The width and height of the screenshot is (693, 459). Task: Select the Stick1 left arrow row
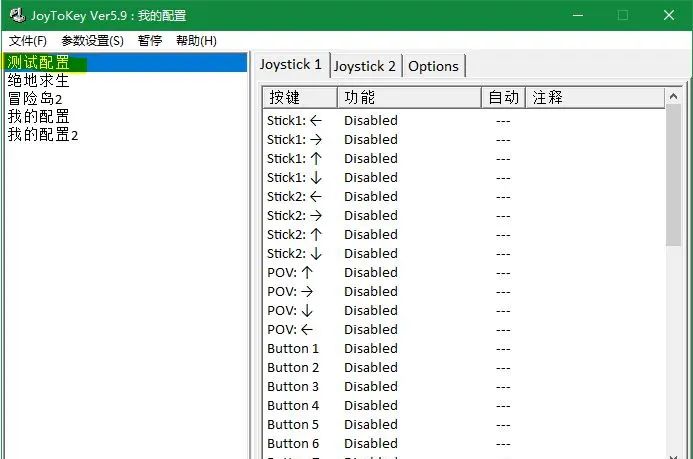pos(464,121)
